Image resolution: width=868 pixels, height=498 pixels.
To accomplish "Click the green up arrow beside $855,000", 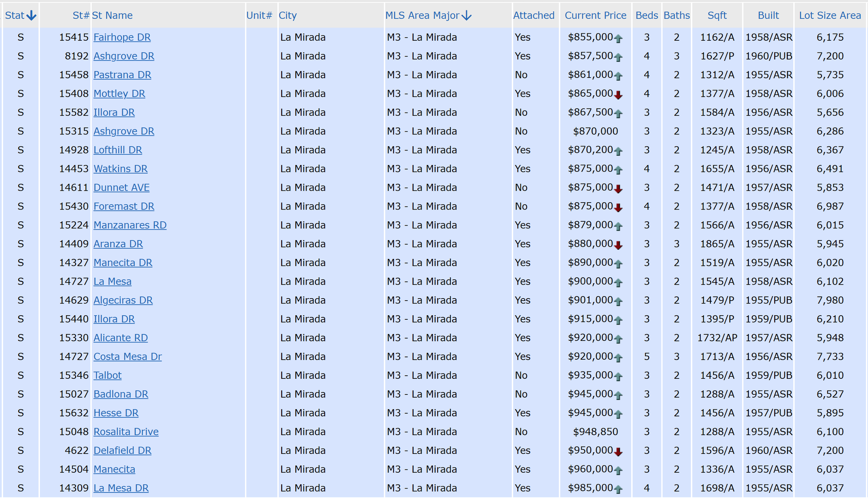I will tap(618, 39).
